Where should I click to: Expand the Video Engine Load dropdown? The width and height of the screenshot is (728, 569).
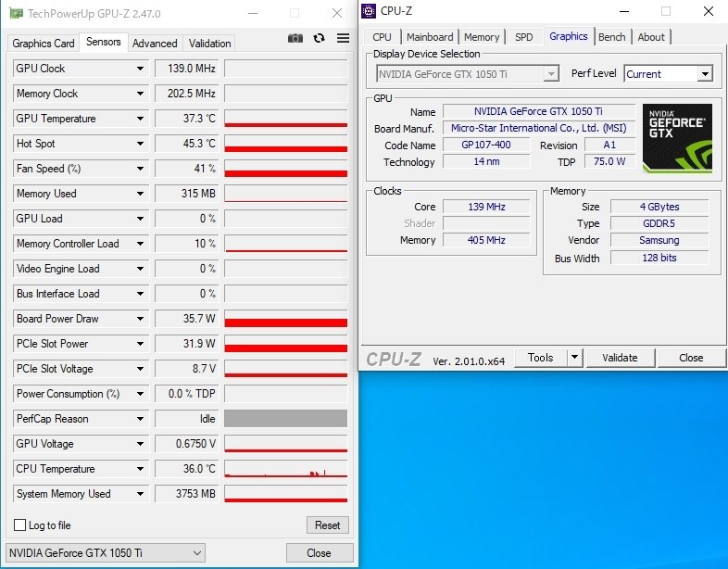[x=140, y=269]
